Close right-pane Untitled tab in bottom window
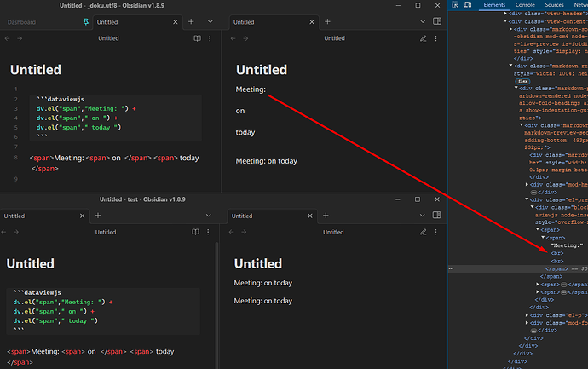This screenshot has width=588, height=369. 309,216
